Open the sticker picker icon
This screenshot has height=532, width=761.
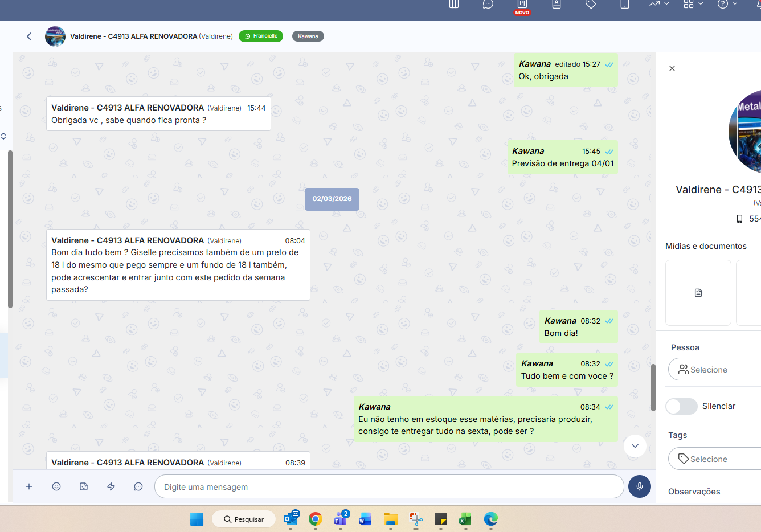pyautogui.click(x=84, y=486)
